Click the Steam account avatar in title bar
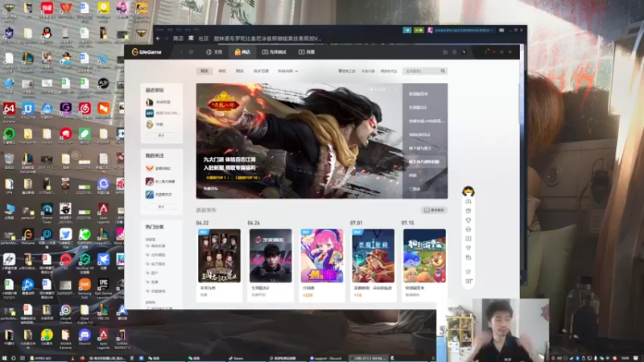The image size is (644, 362). tap(430, 30)
